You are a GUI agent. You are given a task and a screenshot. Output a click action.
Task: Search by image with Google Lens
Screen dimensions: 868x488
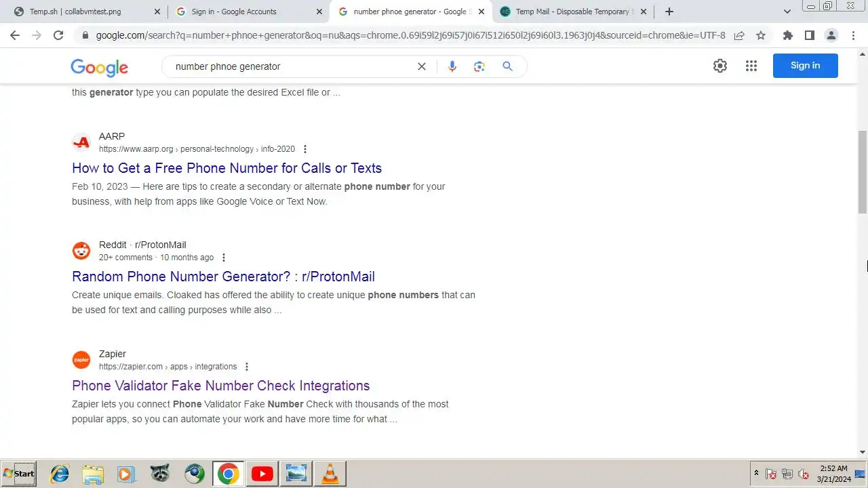479,66
